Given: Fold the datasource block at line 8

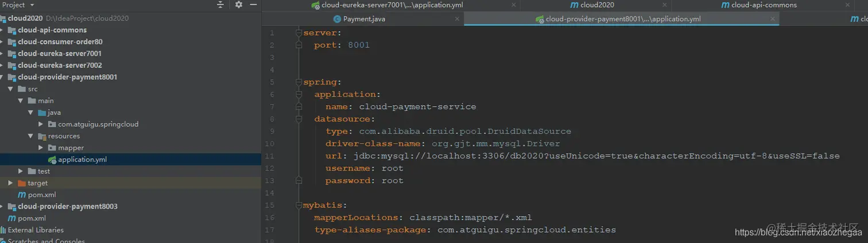Looking at the screenshot, I should point(299,119).
